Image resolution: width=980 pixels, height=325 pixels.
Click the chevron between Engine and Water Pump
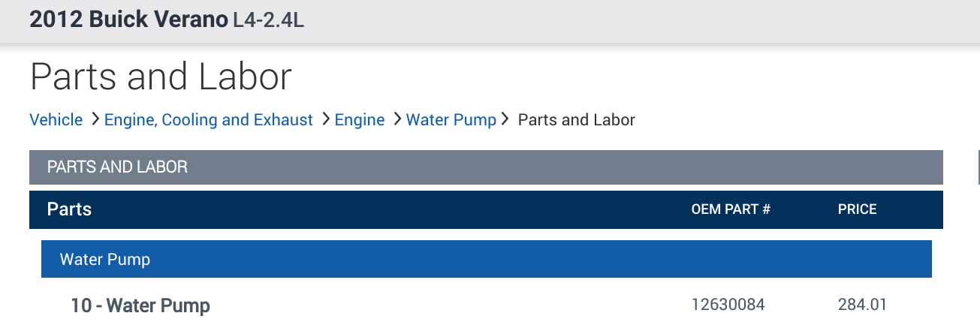(397, 119)
